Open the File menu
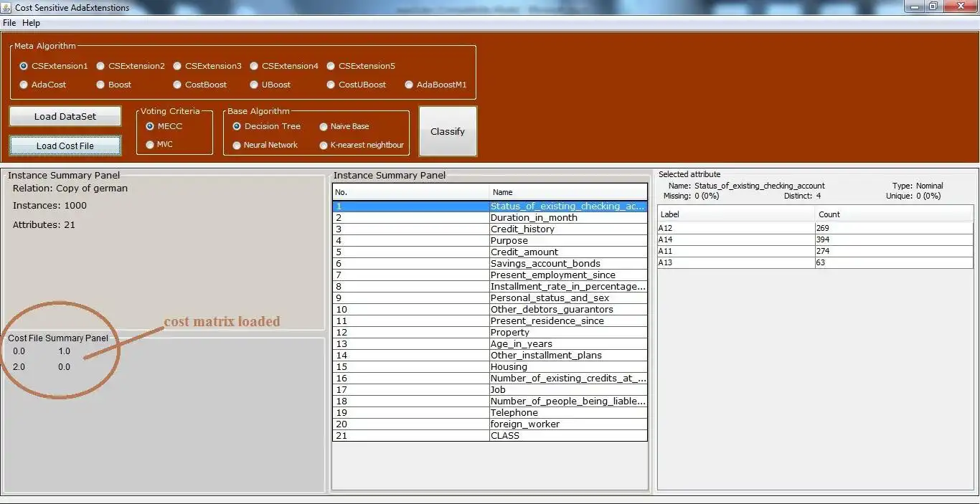This screenshot has height=504, width=980. (9, 23)
